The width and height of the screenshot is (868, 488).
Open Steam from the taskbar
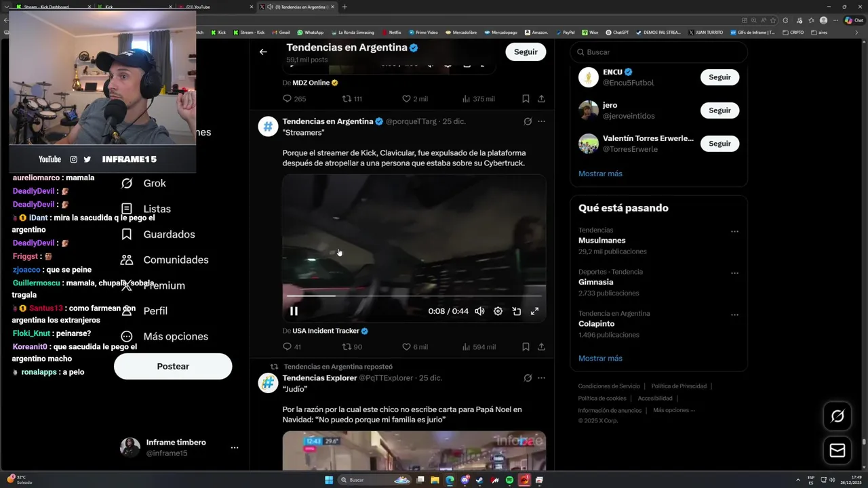pyautogui.click(x=480, y=480)
